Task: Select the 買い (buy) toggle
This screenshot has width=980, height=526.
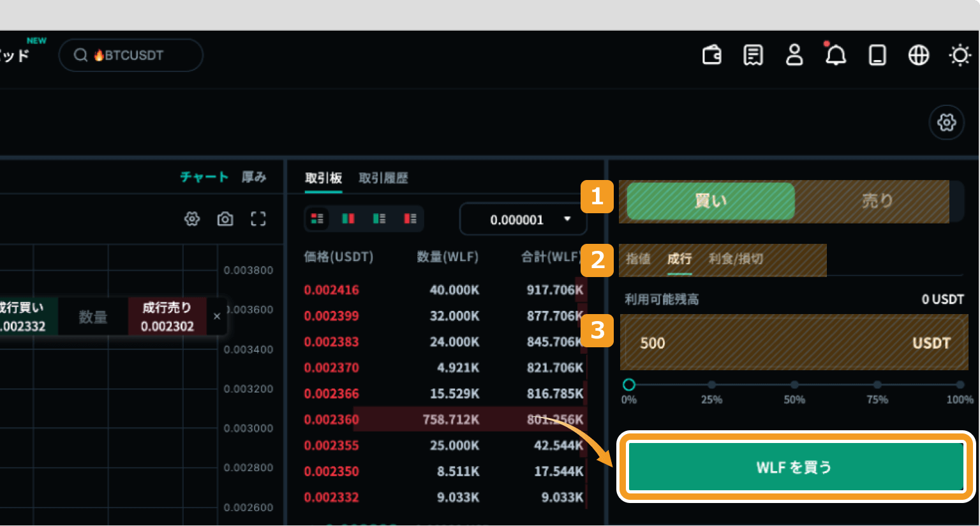Action: click(710, 201)
